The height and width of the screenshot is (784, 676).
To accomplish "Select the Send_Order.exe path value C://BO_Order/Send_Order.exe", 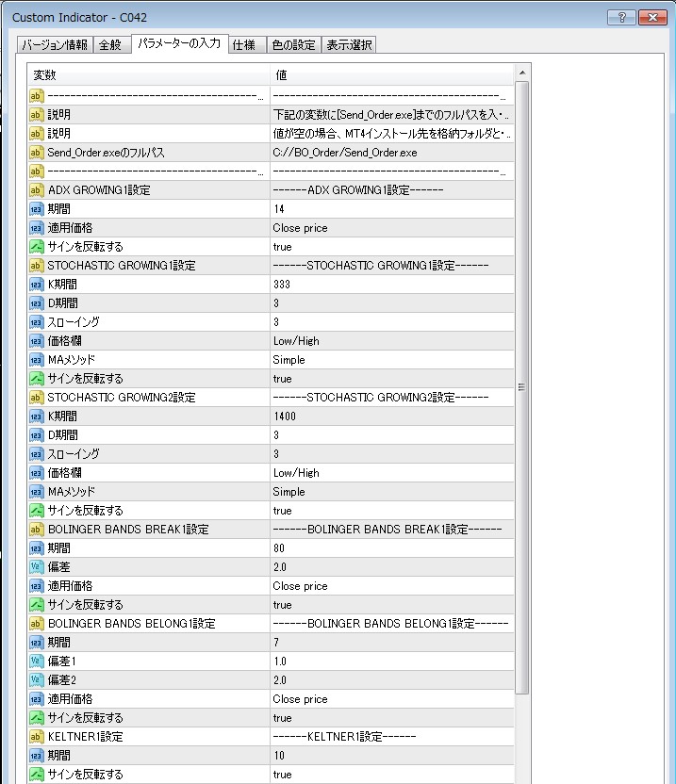I will pyautogui.click(x=392, y=153).
